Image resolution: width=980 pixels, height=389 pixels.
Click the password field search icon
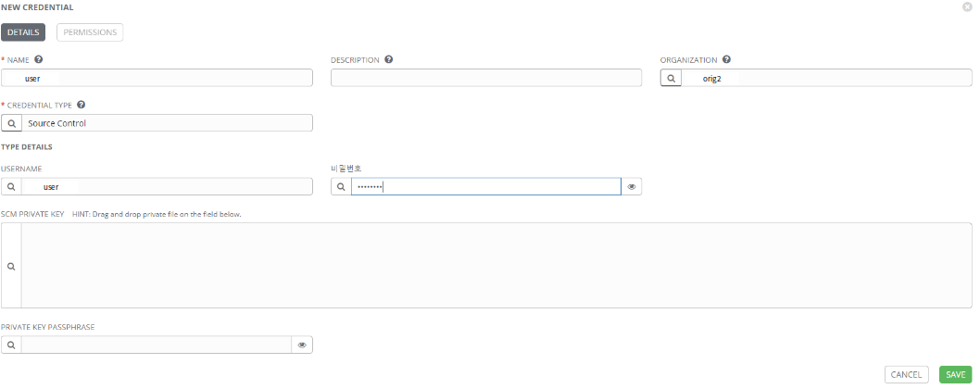[341, 187]
